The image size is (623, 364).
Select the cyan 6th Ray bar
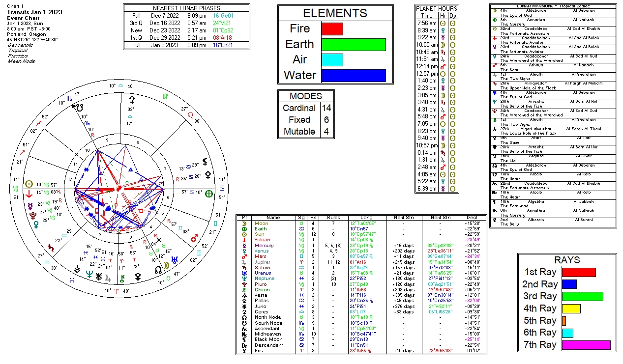(568, 333)
